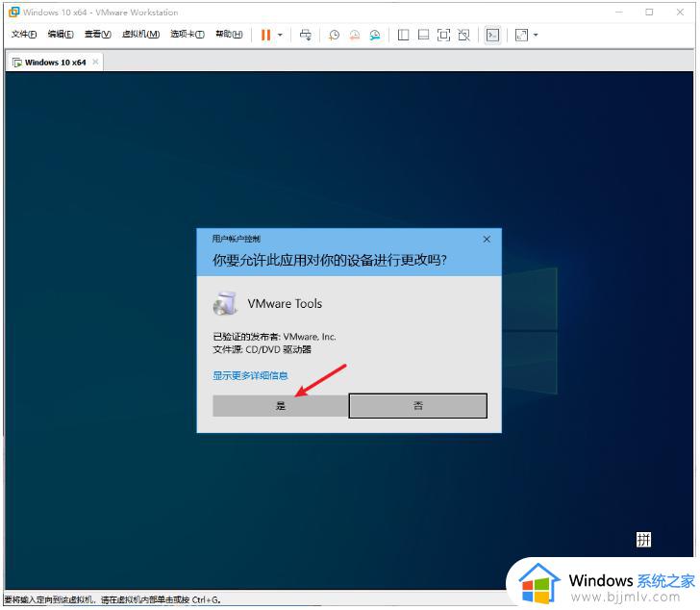Click the 文件源: CD/DVD 驱动器 text
Image resolution: width=700 pixels, height=610 pixels.
(262, 349)
